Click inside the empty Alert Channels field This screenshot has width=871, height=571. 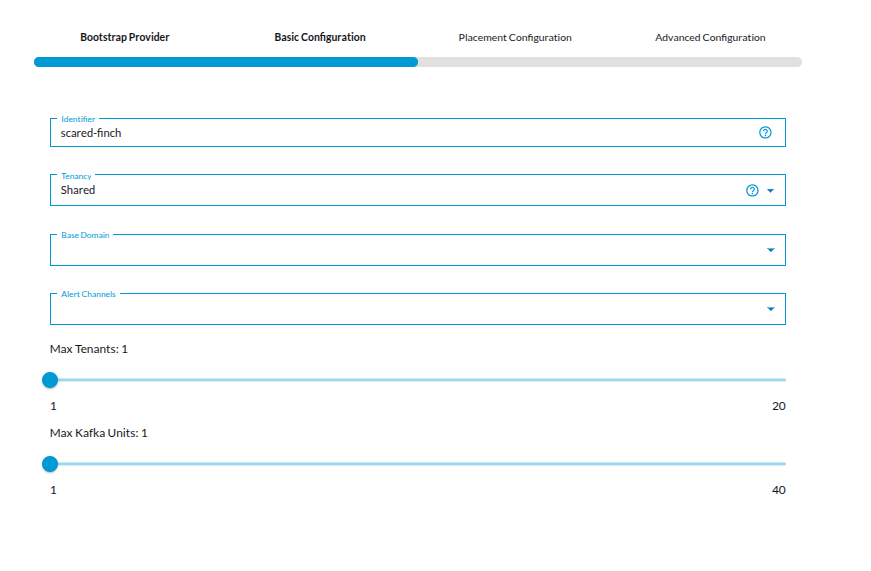[400, 309]
